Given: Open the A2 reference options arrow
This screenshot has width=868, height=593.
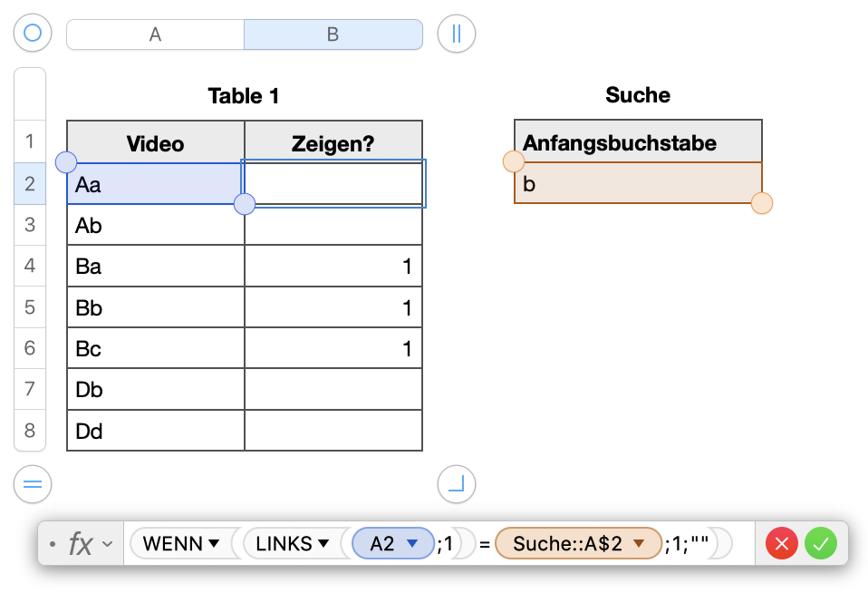Looking at the screenshot, I should pos(413,544).
